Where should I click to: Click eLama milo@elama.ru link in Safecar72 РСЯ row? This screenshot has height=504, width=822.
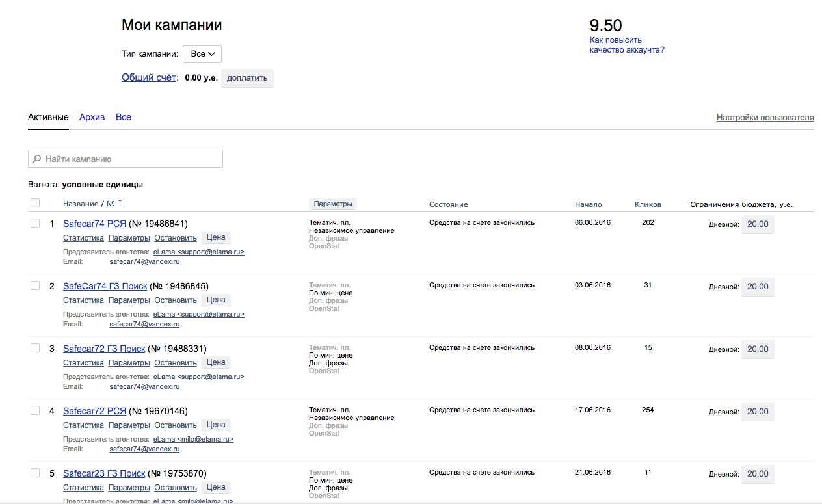(x=193, y=439)
